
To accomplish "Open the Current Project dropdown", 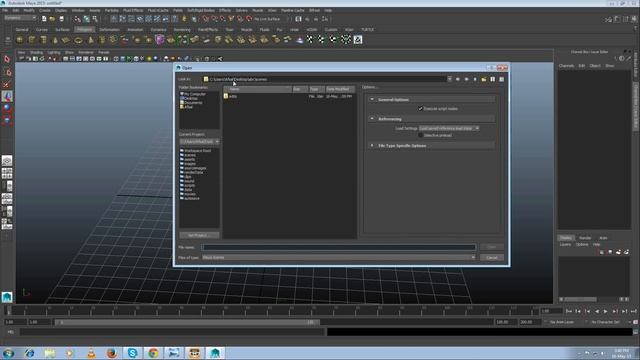I will [x=200, y=142].
